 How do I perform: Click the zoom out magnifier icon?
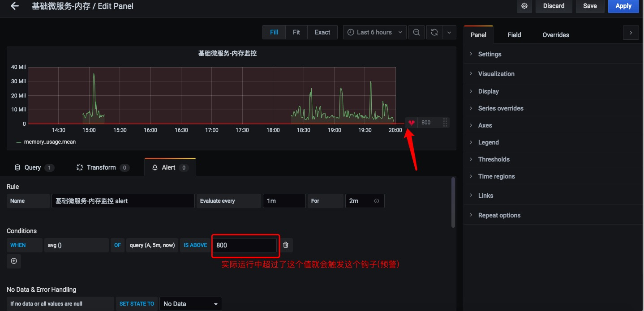[x=416, y=32]
